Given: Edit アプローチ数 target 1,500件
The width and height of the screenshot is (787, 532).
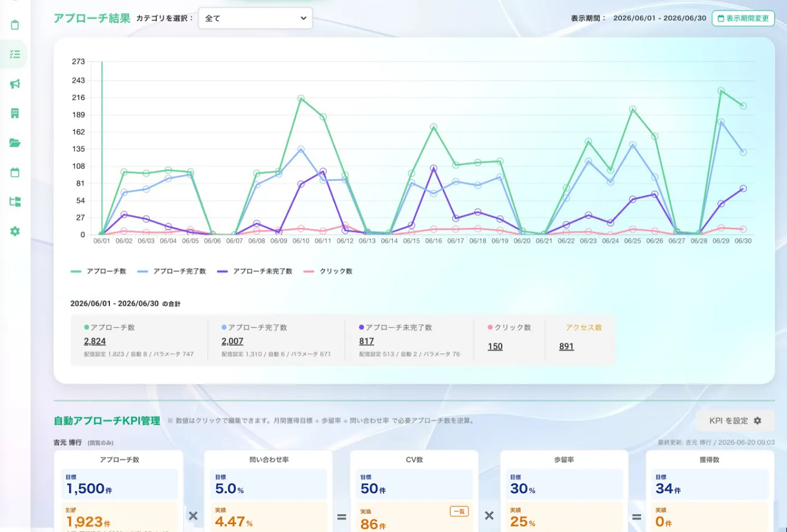Looking at the screenshot, I should [x=89, y=489].
